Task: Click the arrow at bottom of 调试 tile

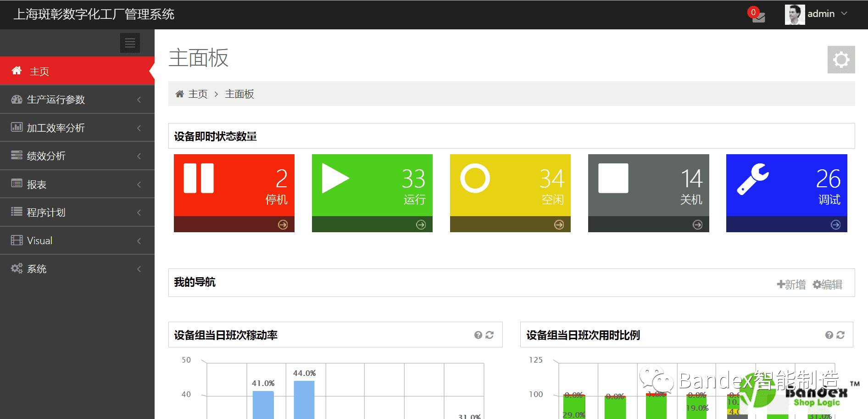Action: coord(835,224)
